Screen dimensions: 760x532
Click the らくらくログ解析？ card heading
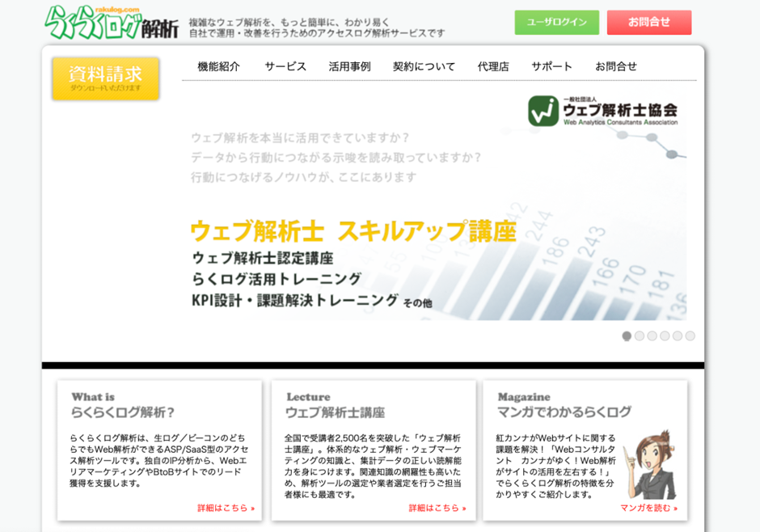(123, 412)
